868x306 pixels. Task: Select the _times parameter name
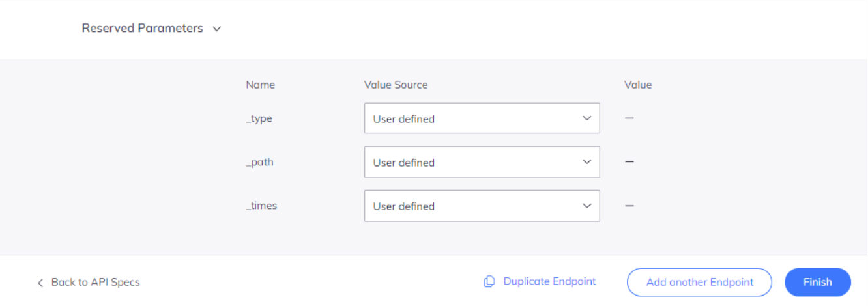tap(261, 206)
